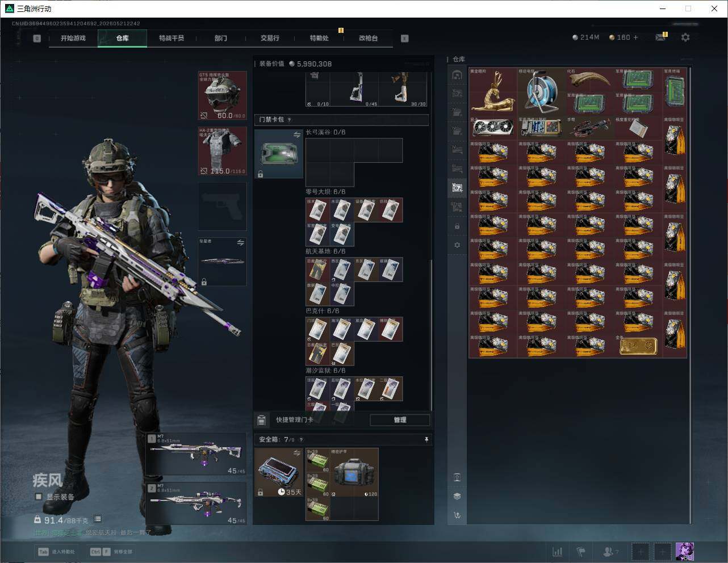Click the safe box container image
This screenshot has width=728, height=563.
[x=278, y=472]
